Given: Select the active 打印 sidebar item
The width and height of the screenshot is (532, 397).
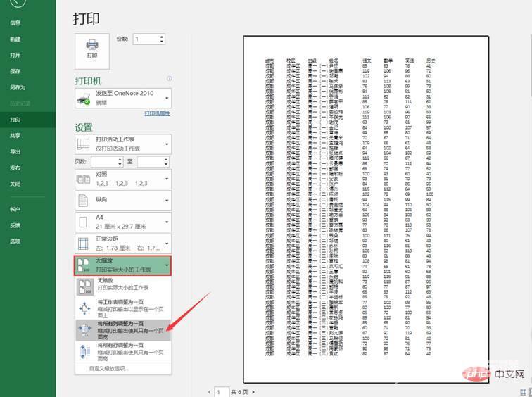Looking at the screenshot, I should point(28,120).
